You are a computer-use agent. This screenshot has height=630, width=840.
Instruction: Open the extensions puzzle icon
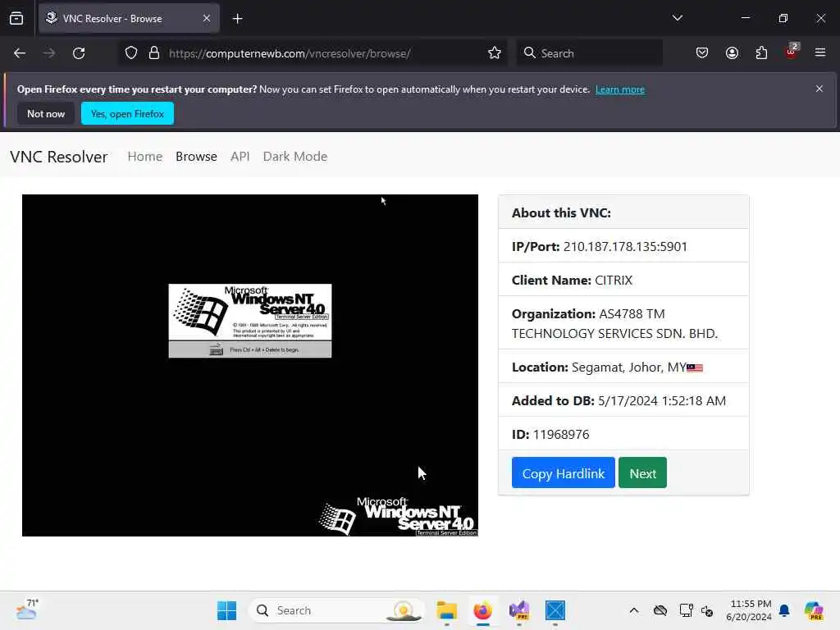[x=761, y=53]
